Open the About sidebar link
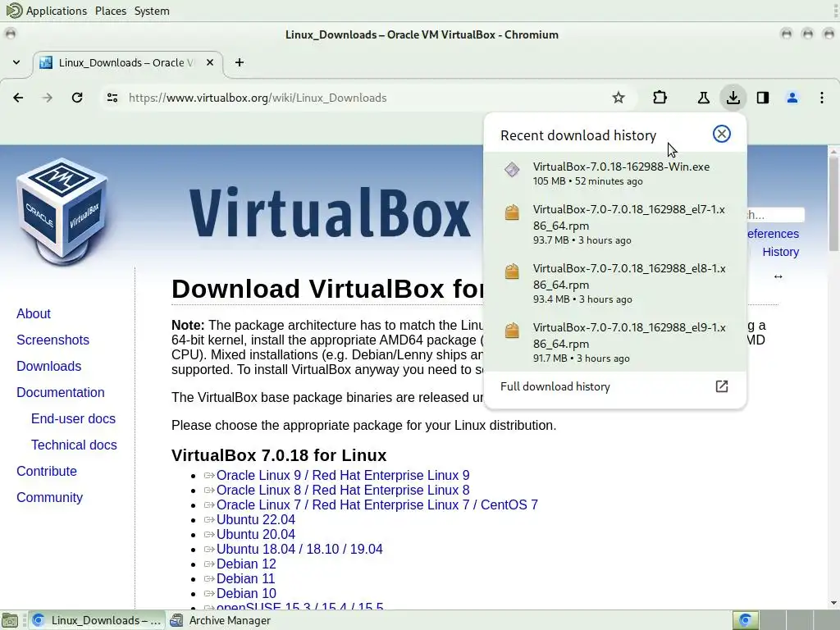Viewport: 840px width, 630px height. point(33,313)
